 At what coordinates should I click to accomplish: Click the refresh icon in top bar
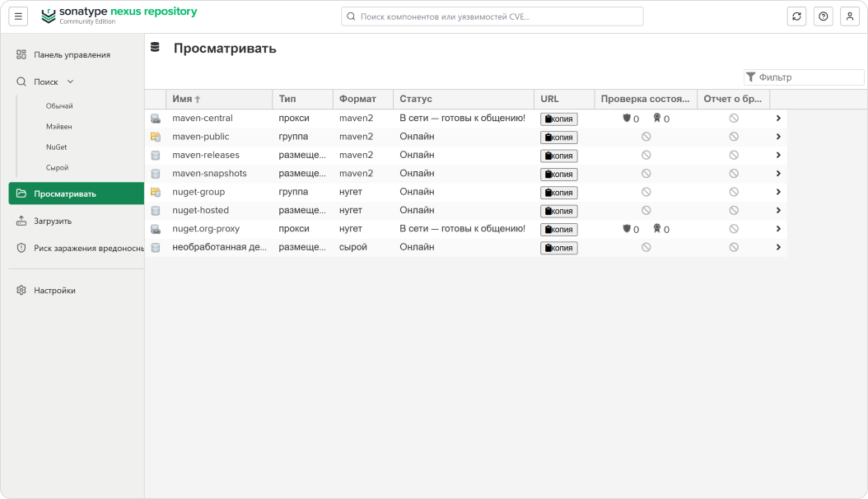[796, 16]
